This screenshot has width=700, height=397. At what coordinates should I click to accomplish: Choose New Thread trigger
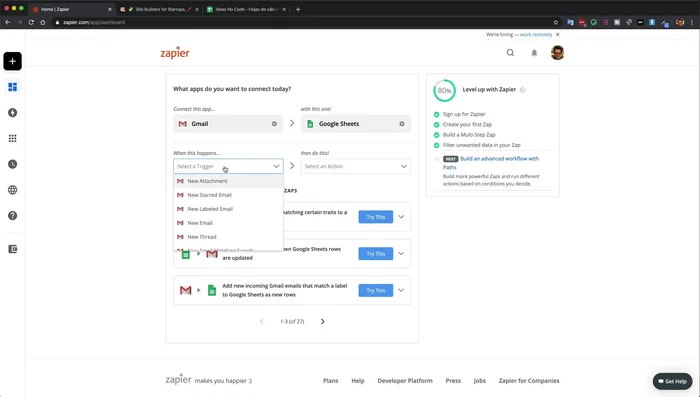[x=228, y=237]
